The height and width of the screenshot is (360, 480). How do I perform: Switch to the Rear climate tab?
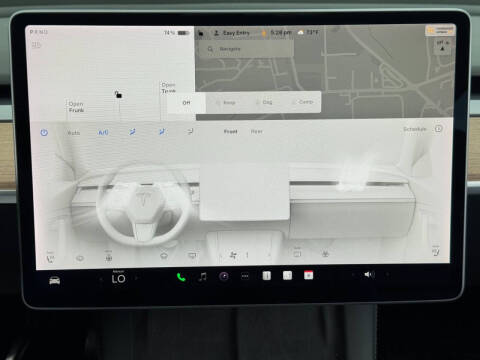pos(256,132)
